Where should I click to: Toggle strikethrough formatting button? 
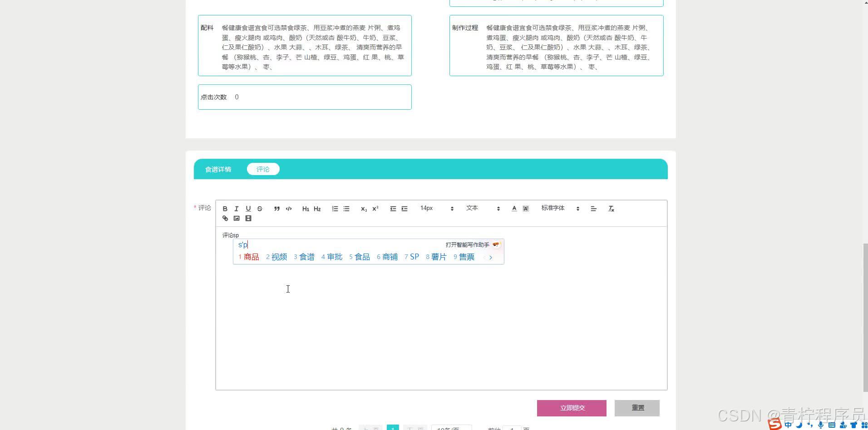(x=260, y=209)
